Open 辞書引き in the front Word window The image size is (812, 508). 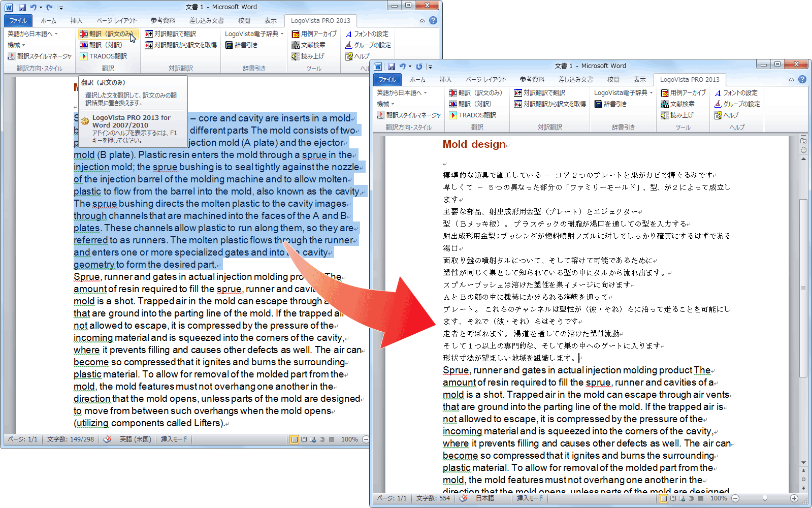(x=610, y=104)
